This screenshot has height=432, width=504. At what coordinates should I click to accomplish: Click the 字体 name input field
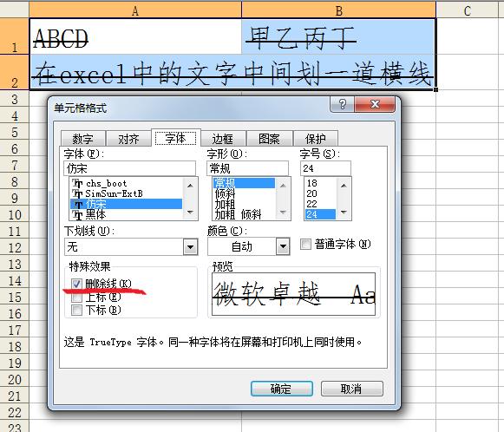click(130, 168)
